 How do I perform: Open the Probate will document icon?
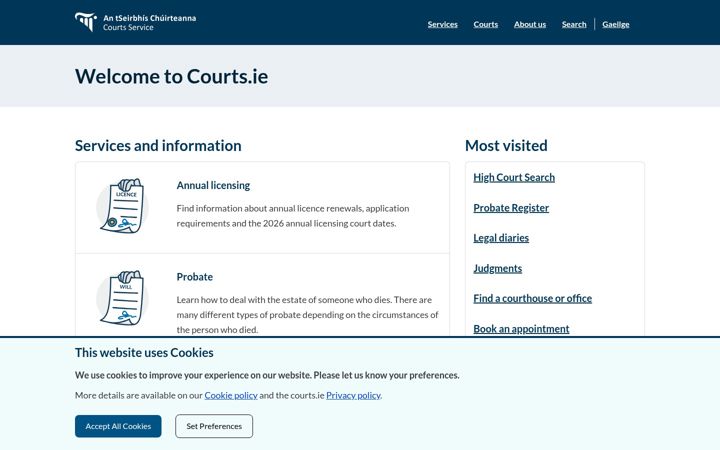122,298
